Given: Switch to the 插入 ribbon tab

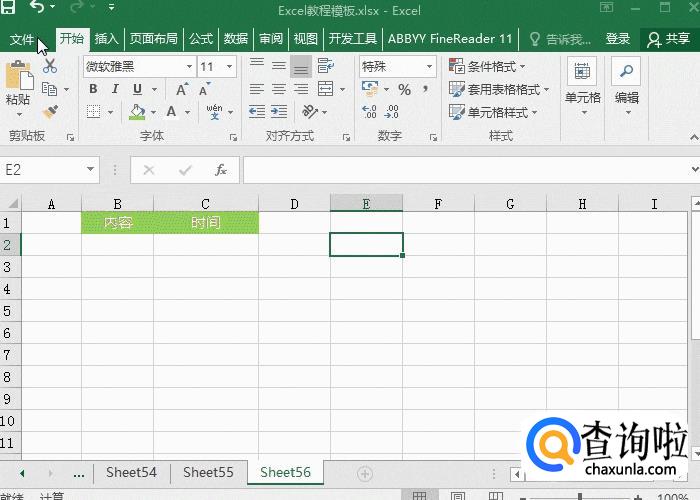Looking at the screenshot, I should [106, 39].
